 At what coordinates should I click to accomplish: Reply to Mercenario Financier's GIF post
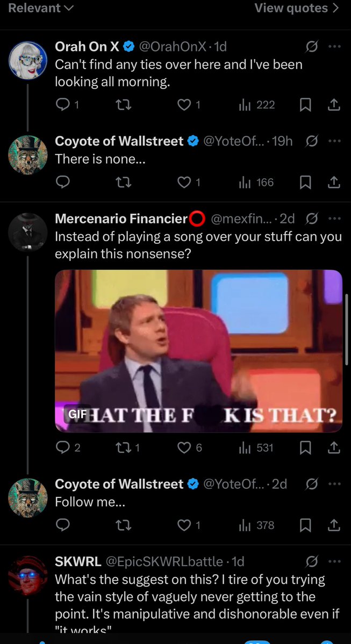pyautogui.click(x=63, y=447)
